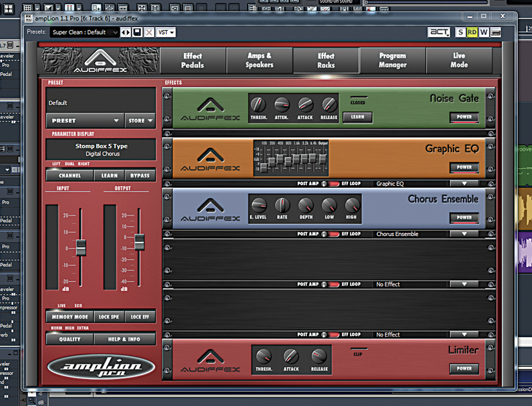
Task: Click the Noise Gate ATTACK knob
Action: 306,105
